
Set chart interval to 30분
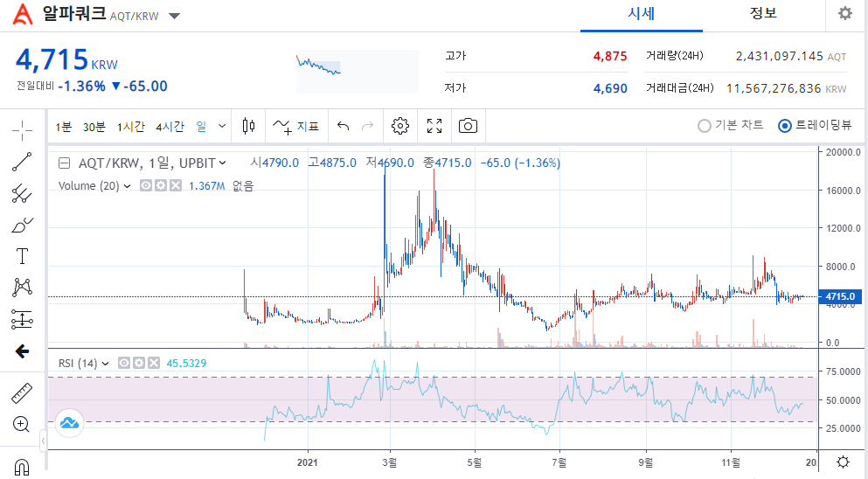(x=94, y=127)
